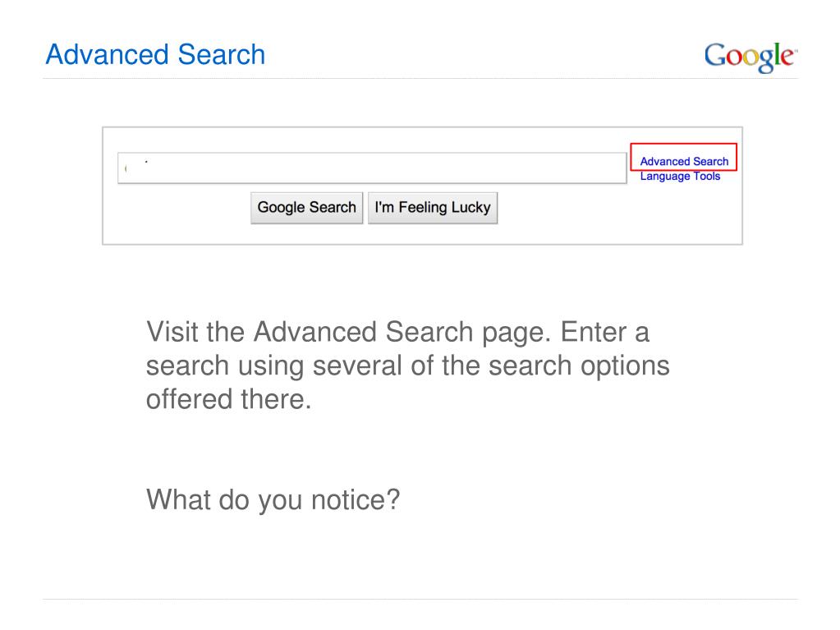Click the words 'offered there.' in the paragraph
The height and width of the screenshot is (630, 840).
pyautogui.click(x=229, y=399)
